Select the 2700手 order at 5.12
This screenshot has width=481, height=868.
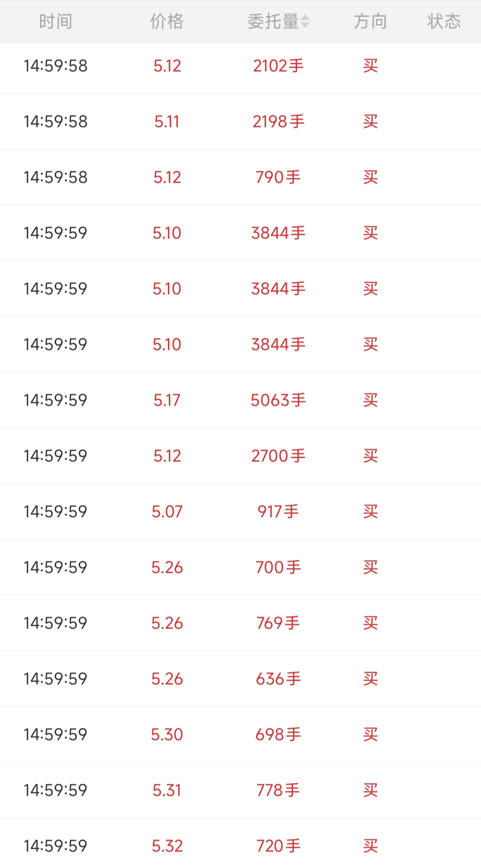[x=240, y=456]
